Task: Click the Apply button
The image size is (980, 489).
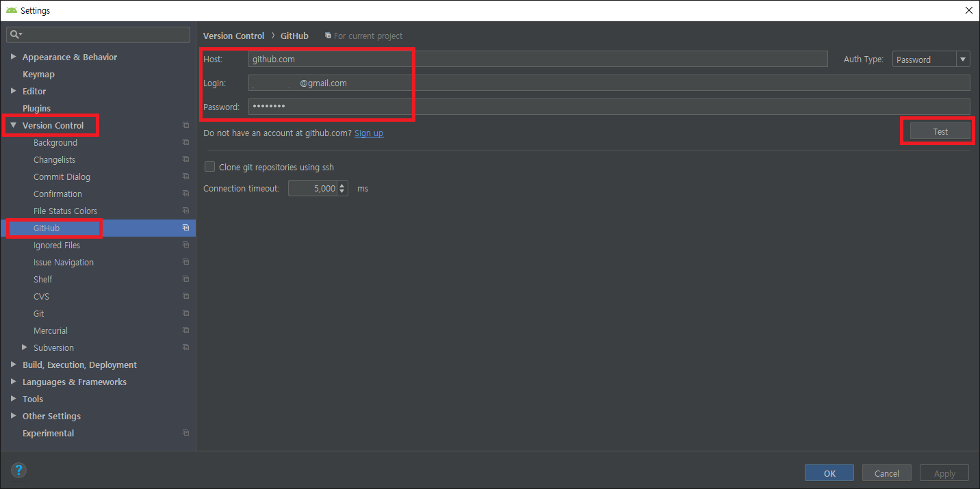Action: click(x=944, y=473)
